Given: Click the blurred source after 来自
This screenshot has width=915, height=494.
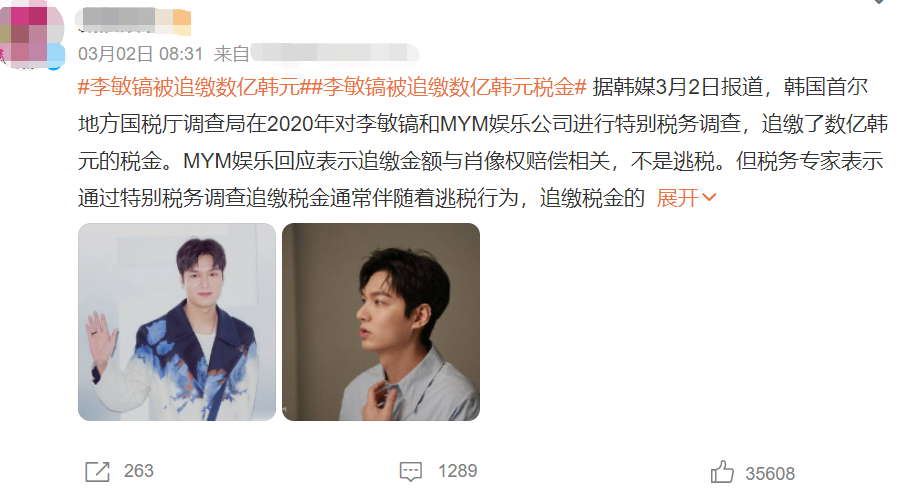Looking at the screenshot, I should [334, 54].
